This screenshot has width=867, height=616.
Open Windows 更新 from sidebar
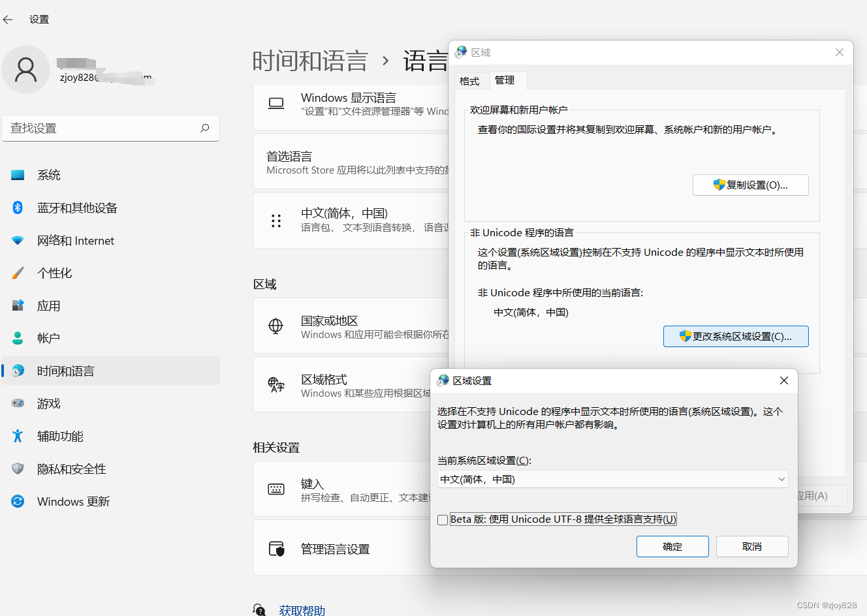point(111,501)
